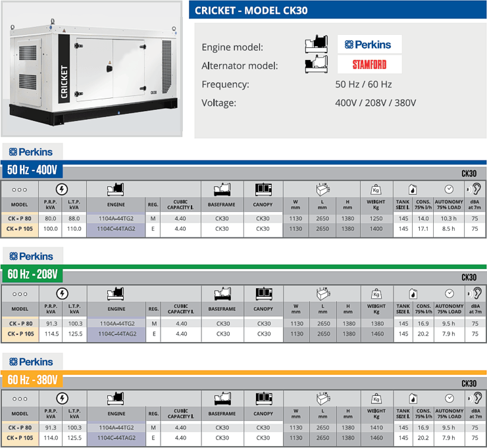
Task: Click the alternator icon next to Alternator model
Action: [317, 64]
